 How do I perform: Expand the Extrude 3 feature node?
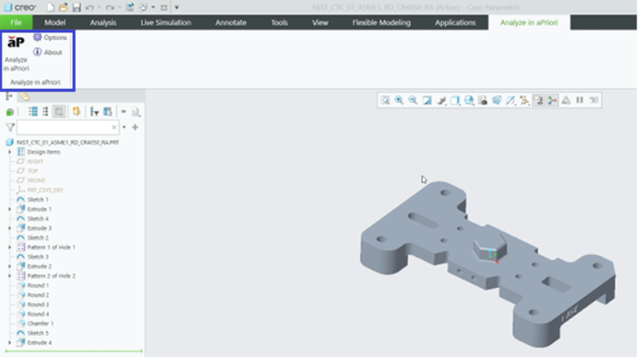click(x=9, y=228)
